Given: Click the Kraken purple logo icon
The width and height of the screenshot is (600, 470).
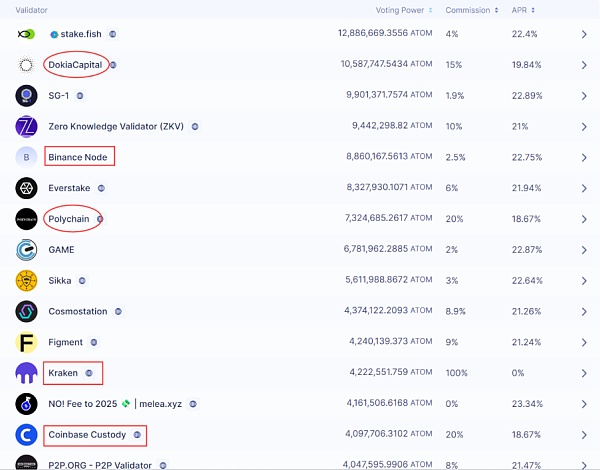Looking at the screenshot, I should [x=26, y=374].
